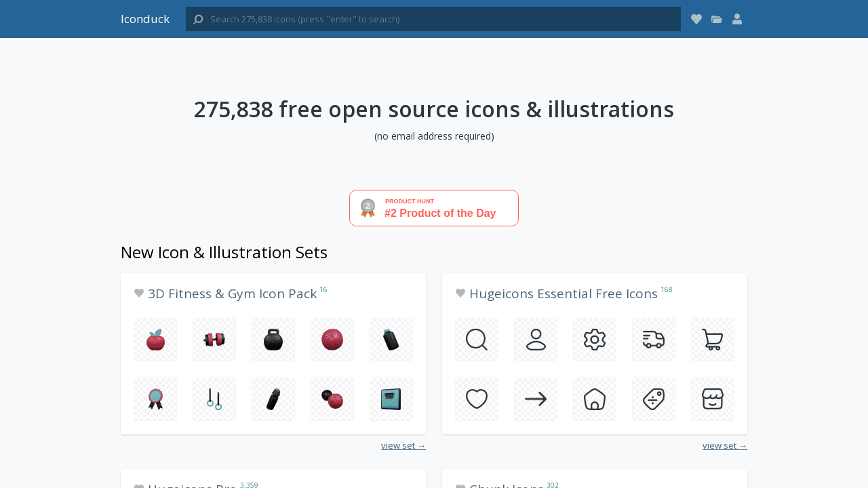Favorite the 3D Fitness & Gym Icon Pack
The image size is (868, 488).
pyautogui.click(x=139, y=293)
